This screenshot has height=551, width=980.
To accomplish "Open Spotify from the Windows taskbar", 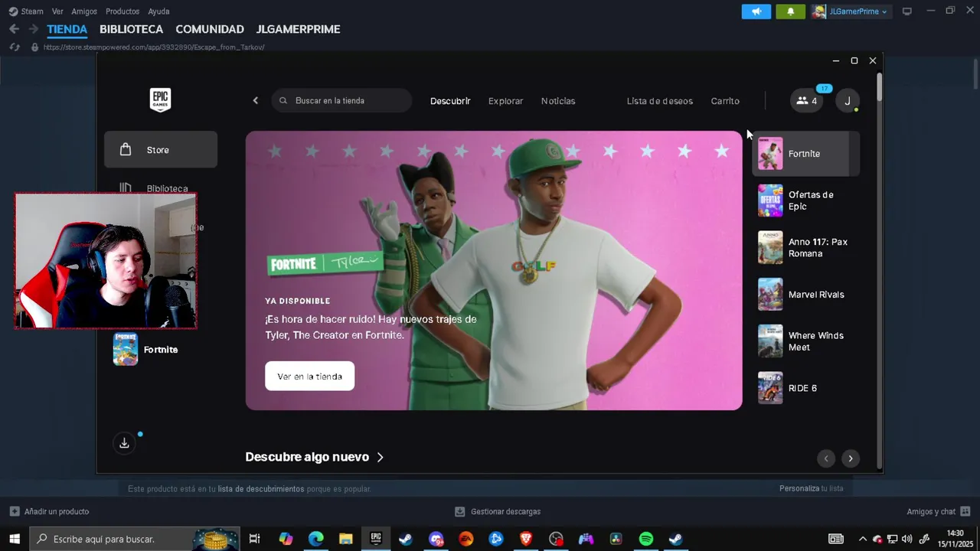I will tap(645, 539).
